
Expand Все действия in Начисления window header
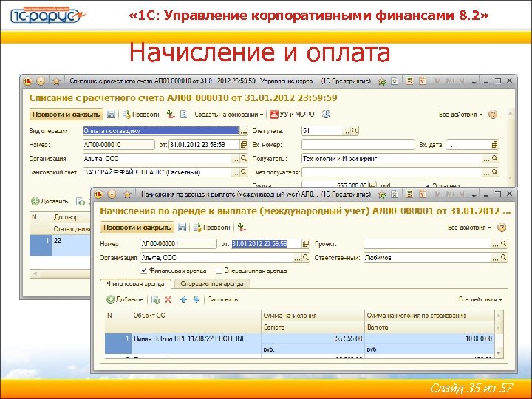(x=469, y=228)
